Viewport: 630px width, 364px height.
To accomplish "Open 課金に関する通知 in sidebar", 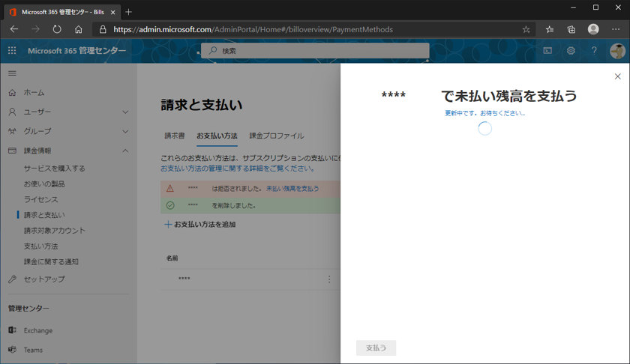I will 51,261.
